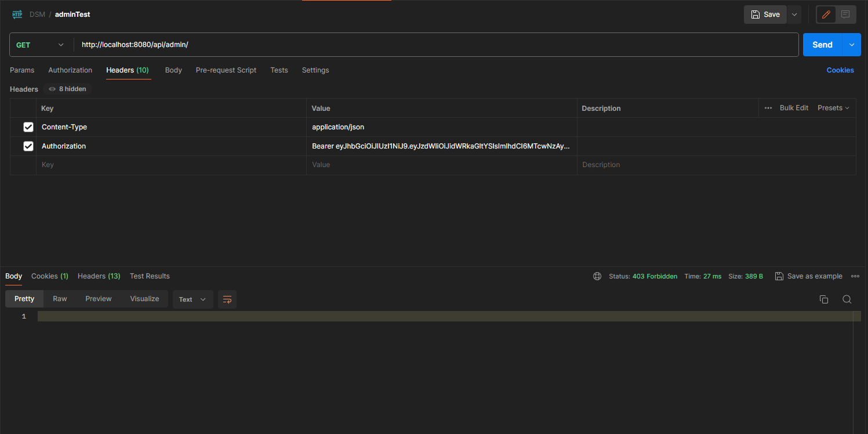Expand the Send button dropdown arrow
Viewport: 868px width, 434px height.
852,45
